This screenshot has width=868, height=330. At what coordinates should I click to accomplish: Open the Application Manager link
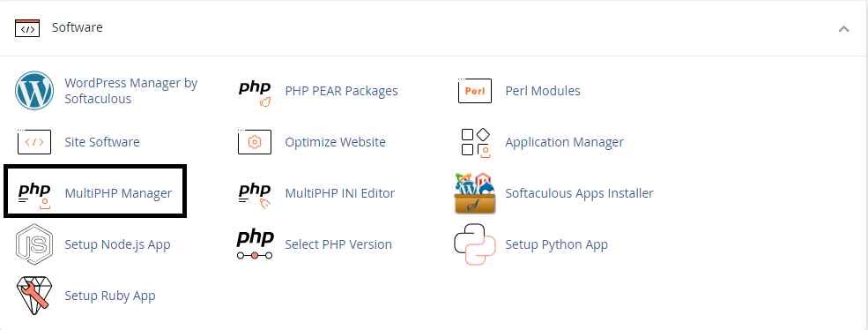pos(564,142)
